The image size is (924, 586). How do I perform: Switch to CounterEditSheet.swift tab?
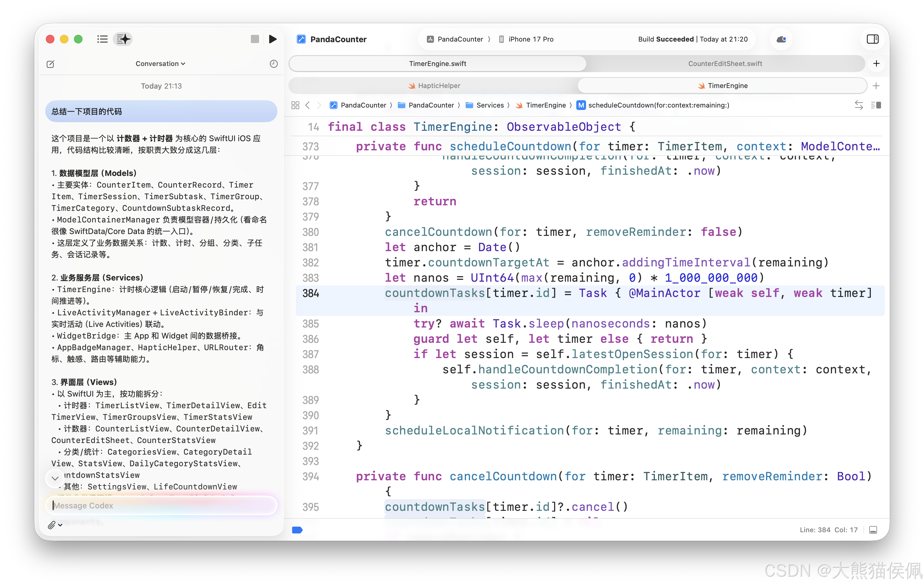725,64
